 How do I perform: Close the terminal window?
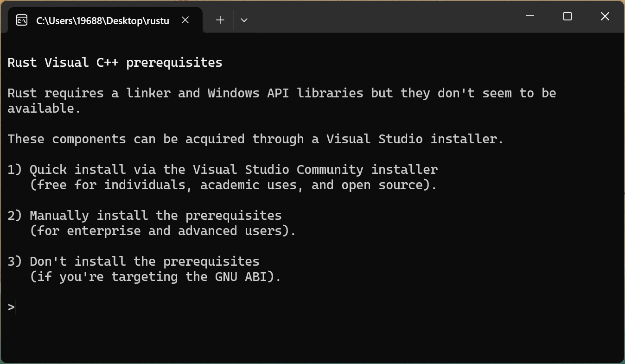[x=605, y=16]
